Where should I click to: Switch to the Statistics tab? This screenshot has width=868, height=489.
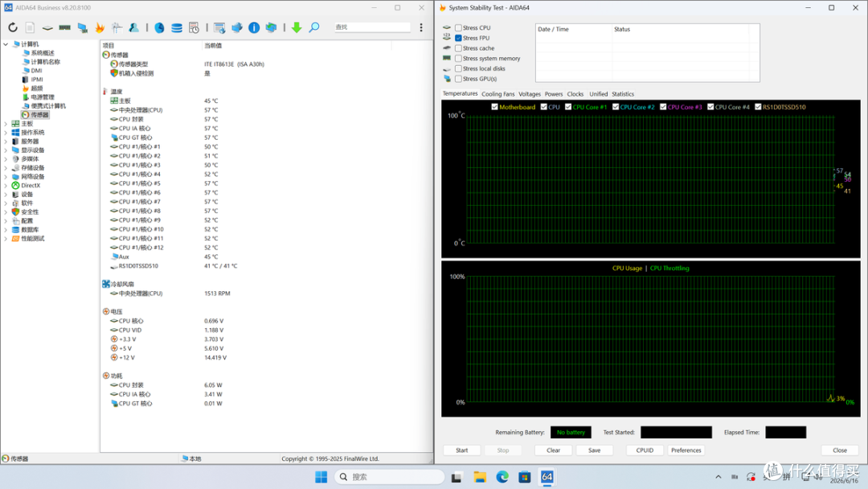623,94
